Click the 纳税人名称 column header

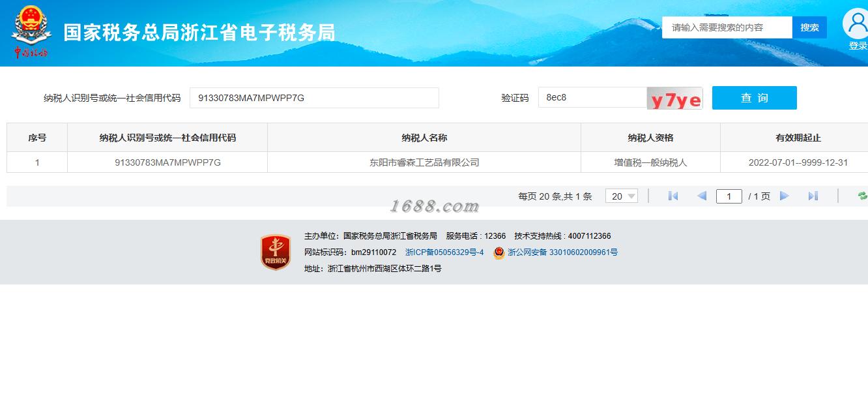click(424, 138)
